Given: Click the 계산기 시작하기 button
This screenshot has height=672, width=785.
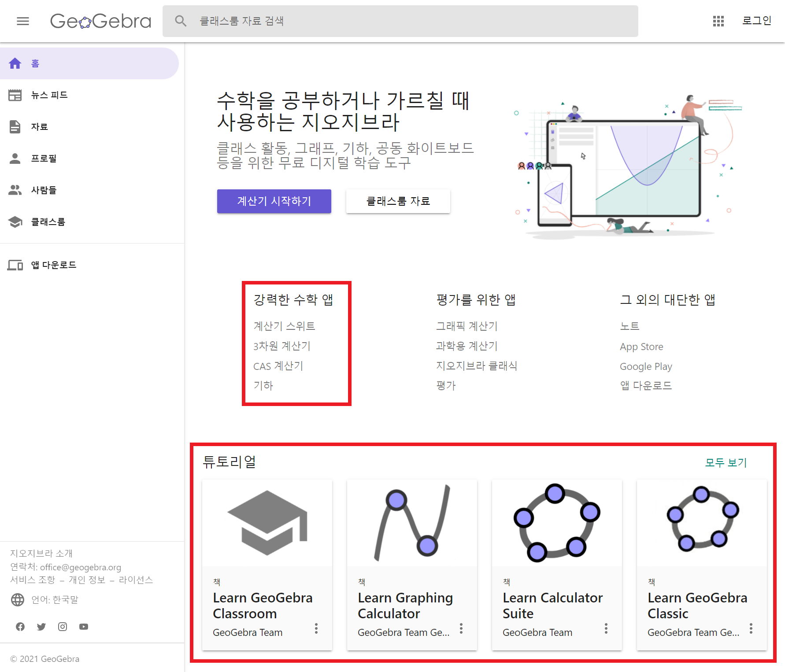Looking at the screenshot, I should click(274, 201).
